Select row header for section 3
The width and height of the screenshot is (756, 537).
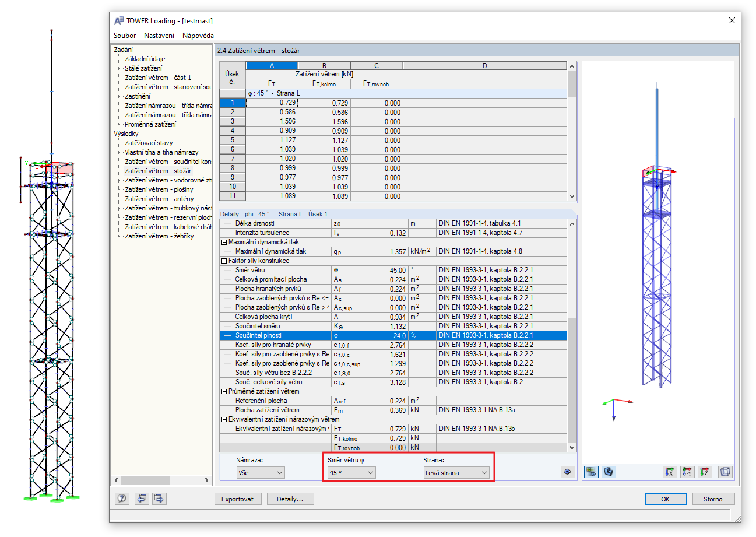233,121
